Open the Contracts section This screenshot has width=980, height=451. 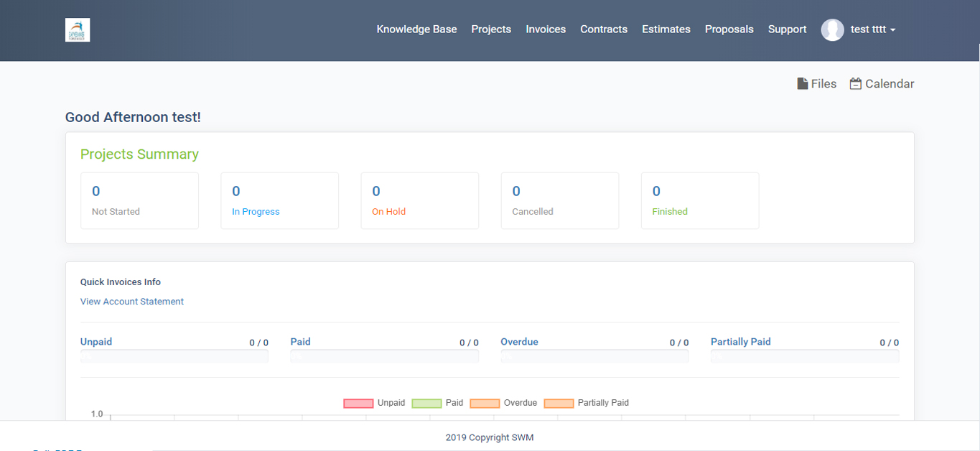[604, 29]
